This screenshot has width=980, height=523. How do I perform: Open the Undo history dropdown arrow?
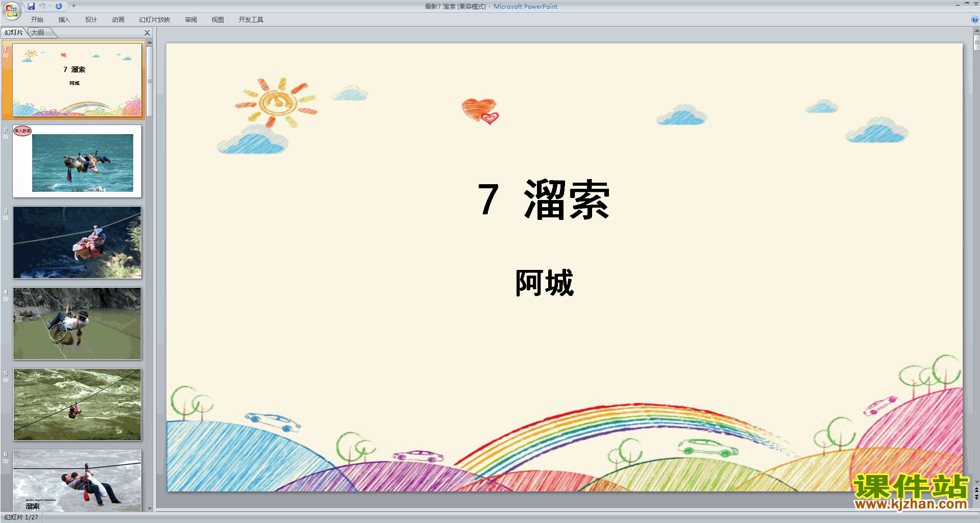point(50,6)
